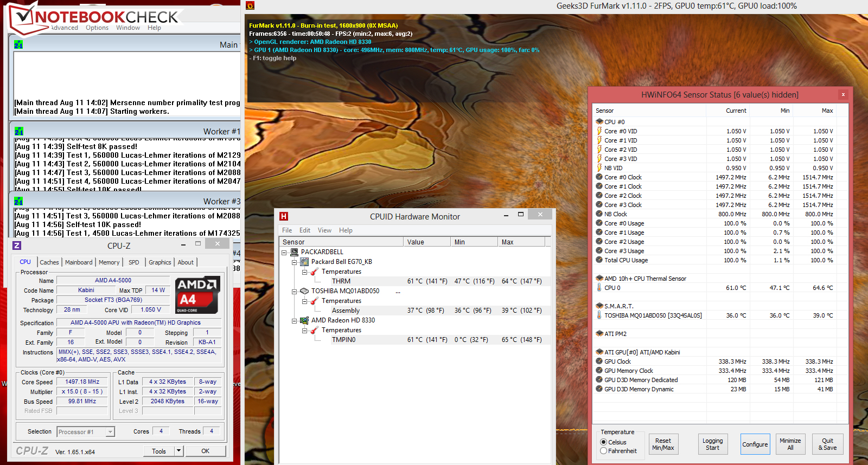The image size is (868, 465).
Task: Open the Edit menu in Hardware Monitor
Action: [x=305, y=230]
